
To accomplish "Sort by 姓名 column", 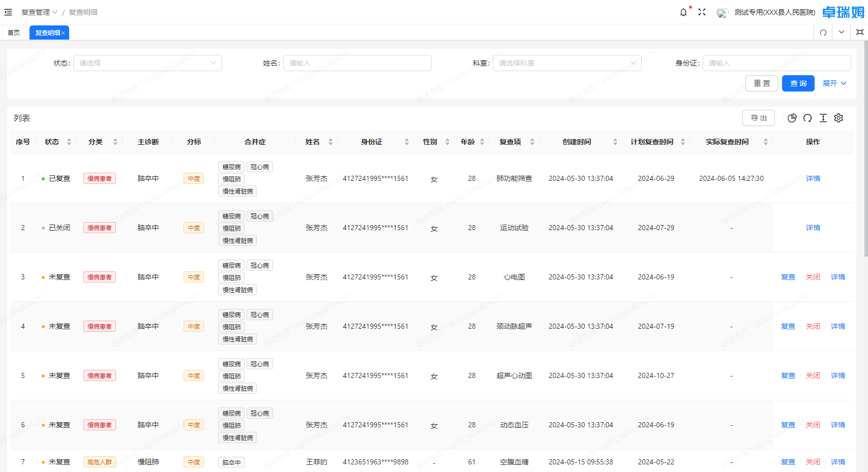I will click(331, 142).
